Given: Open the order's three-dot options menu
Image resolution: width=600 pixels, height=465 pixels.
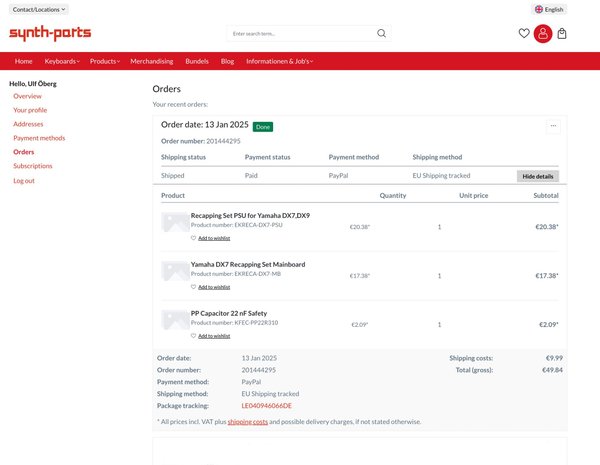Looking at the screenshot, I should [x=553, y=126].
